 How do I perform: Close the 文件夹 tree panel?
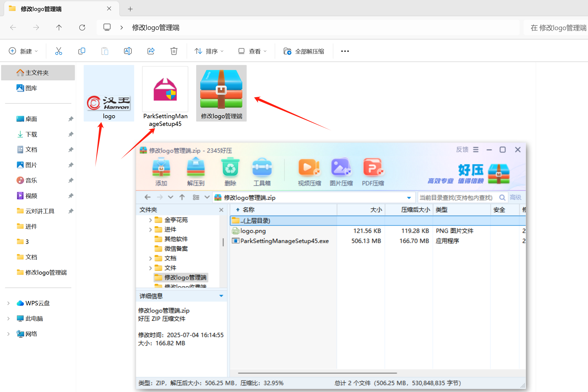click(x=221, y=210)
